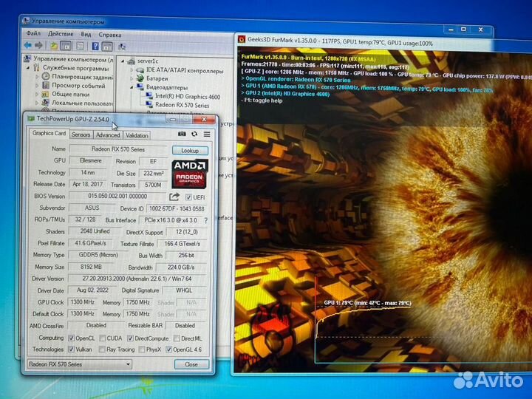The height and width of the screenshot is (399, 532).
Task: Open the Вид menu
Action: coord(86,34)
